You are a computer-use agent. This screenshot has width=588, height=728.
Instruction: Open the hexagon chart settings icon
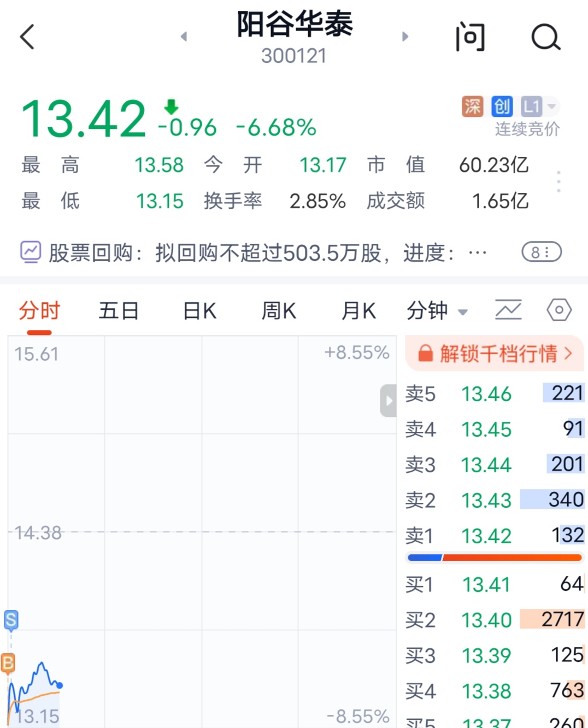tap(559, 310)
